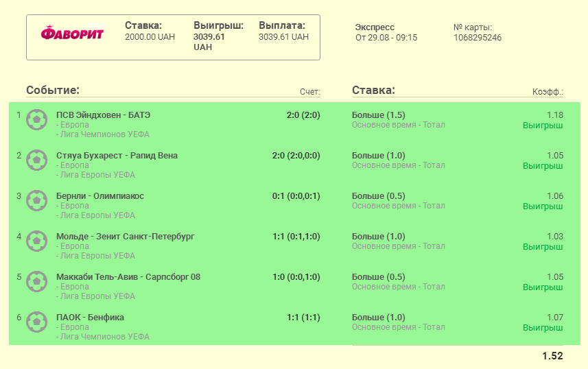This screenshot has width=588, height=369.
Task: Click the Экспресс bet type label
Action: coord(375,27)
